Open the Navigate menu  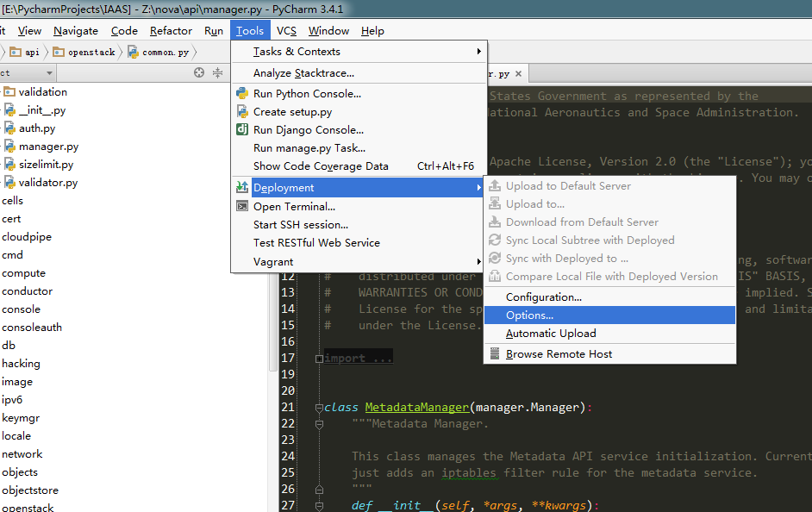[76, 31]
